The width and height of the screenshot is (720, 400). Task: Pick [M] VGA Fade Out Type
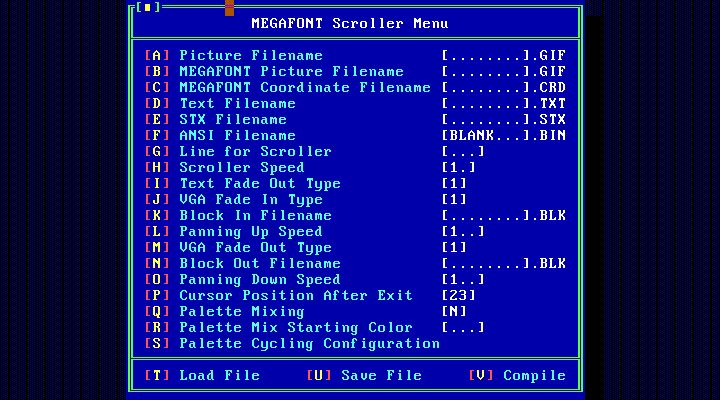pos(238,248)
